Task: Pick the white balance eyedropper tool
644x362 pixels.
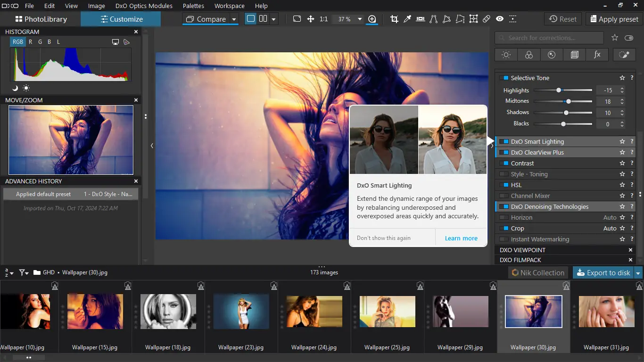Action: click(407, 19)
